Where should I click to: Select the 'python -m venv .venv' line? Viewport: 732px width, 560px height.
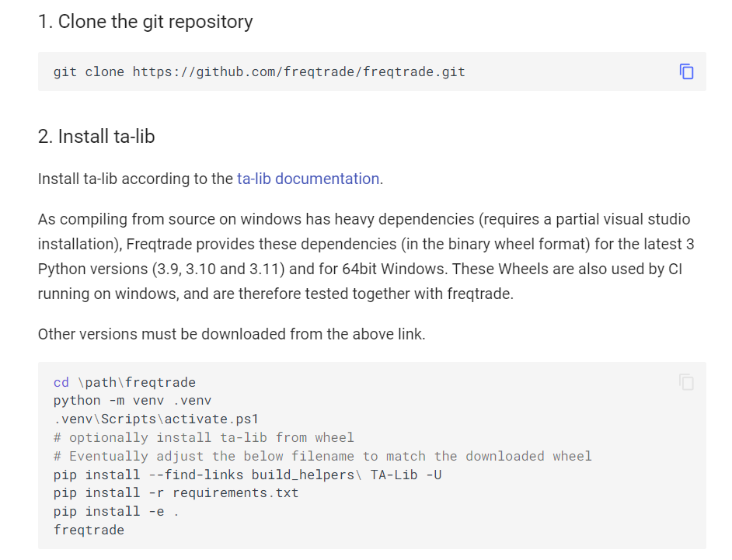point(132,401)
